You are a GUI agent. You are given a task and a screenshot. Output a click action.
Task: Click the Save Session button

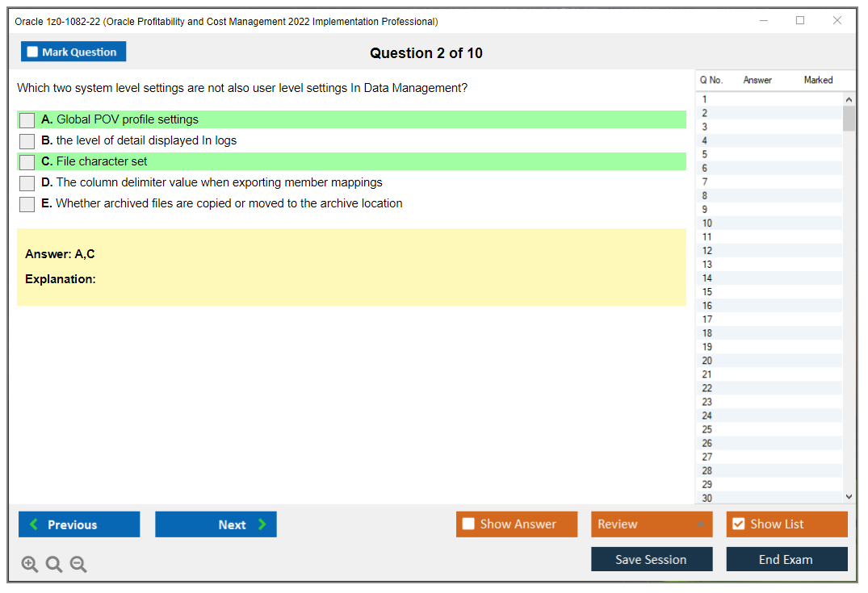pos(652,558)
